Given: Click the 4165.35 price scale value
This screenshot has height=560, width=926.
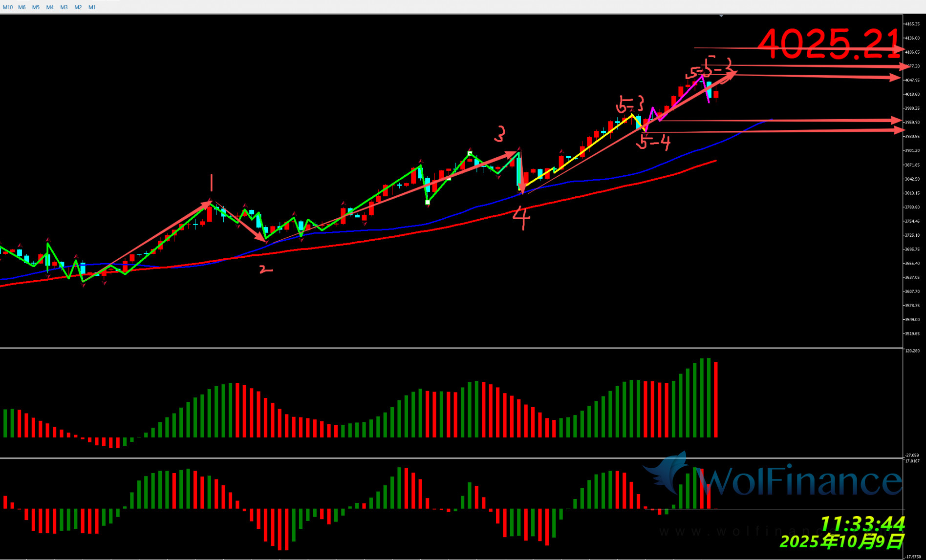Looking at the screenshot, I should click(912, 24).
